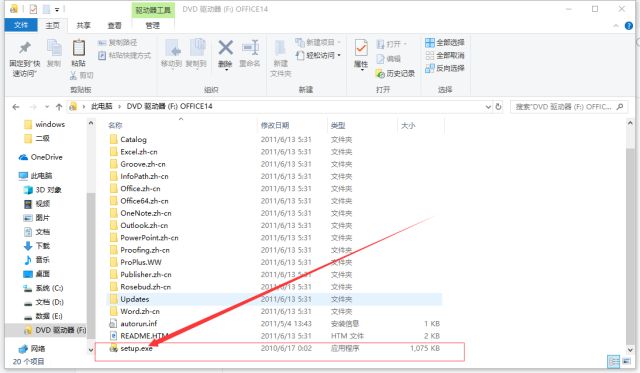The width and height of the screenshot is (640, 373).
Task: Click the Refresh button beside address bar
Action: [498, 107]
